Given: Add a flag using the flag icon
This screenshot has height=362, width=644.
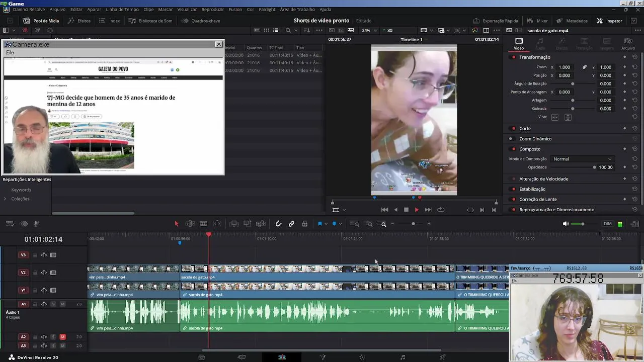Looking at the screenshot, I should [319, 224].
